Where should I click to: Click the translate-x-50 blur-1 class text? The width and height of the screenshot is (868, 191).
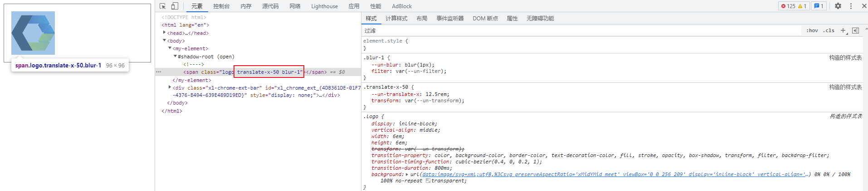coord(269,72)
